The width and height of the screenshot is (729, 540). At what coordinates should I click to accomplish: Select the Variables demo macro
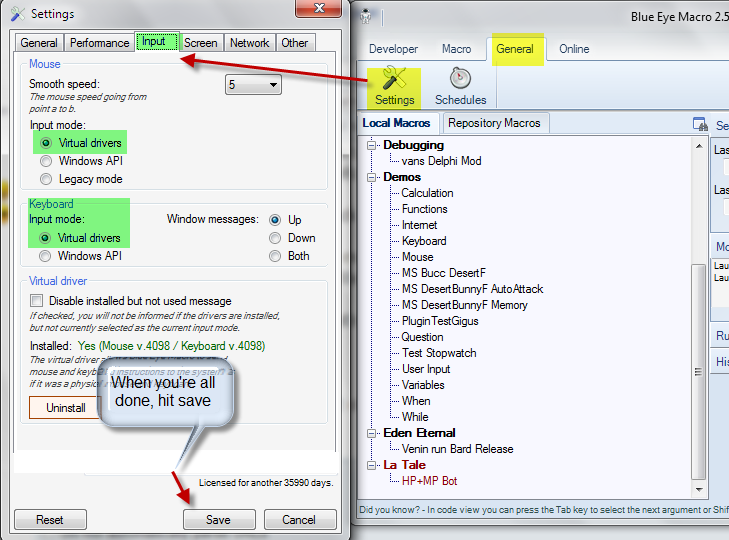coord(423,385)
